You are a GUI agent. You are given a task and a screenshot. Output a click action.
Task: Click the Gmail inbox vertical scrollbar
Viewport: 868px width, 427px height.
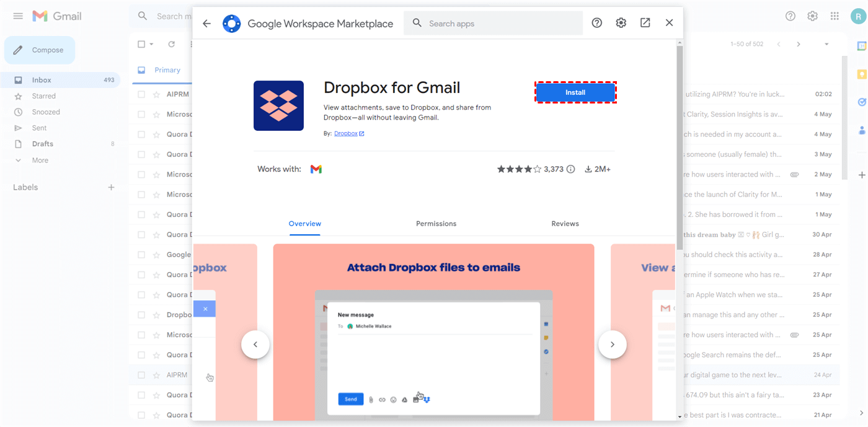point(844,118)
